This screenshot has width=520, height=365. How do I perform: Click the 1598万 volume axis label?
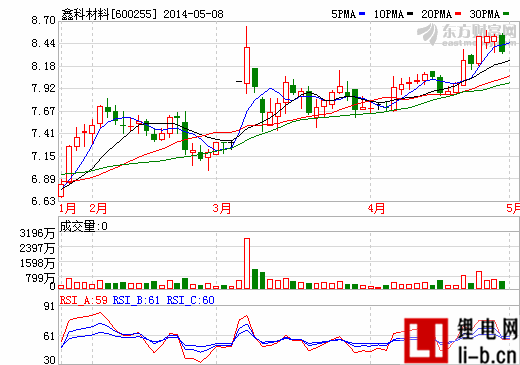point(37,263)
